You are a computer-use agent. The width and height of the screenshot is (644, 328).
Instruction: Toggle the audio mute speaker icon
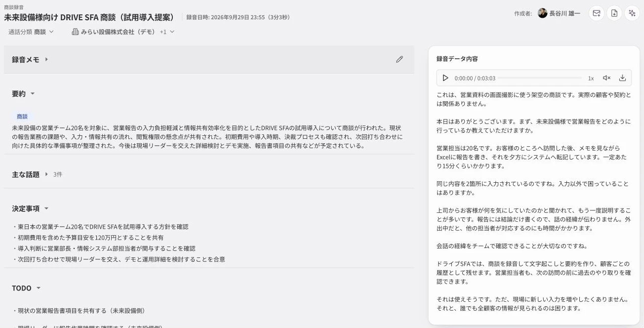coord(606,78)
